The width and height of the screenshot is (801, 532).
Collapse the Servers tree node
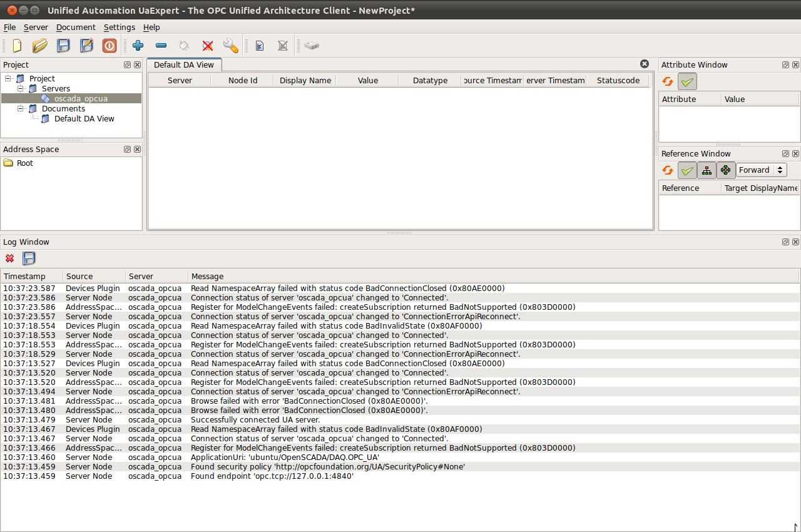[x=21, y=88]
